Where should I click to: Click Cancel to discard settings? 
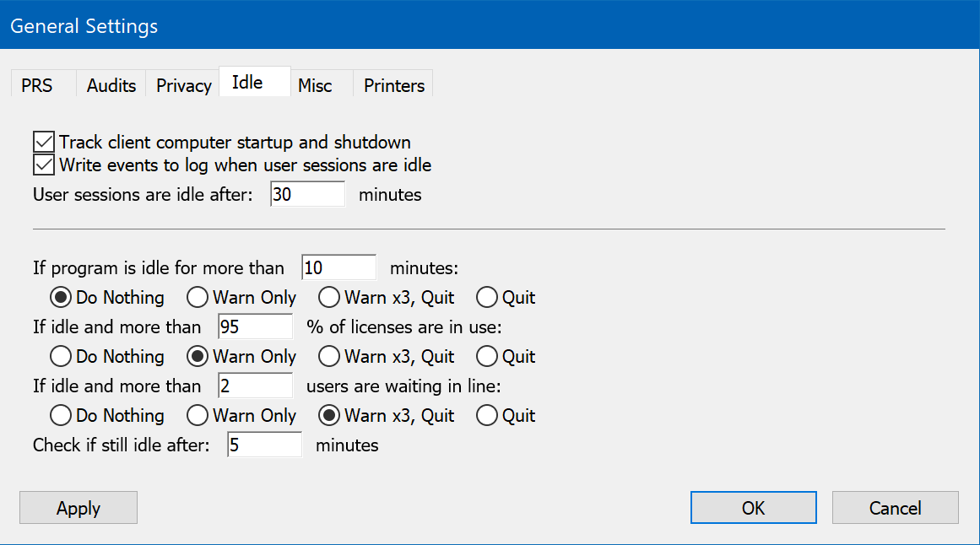click(x=895, y=508)
